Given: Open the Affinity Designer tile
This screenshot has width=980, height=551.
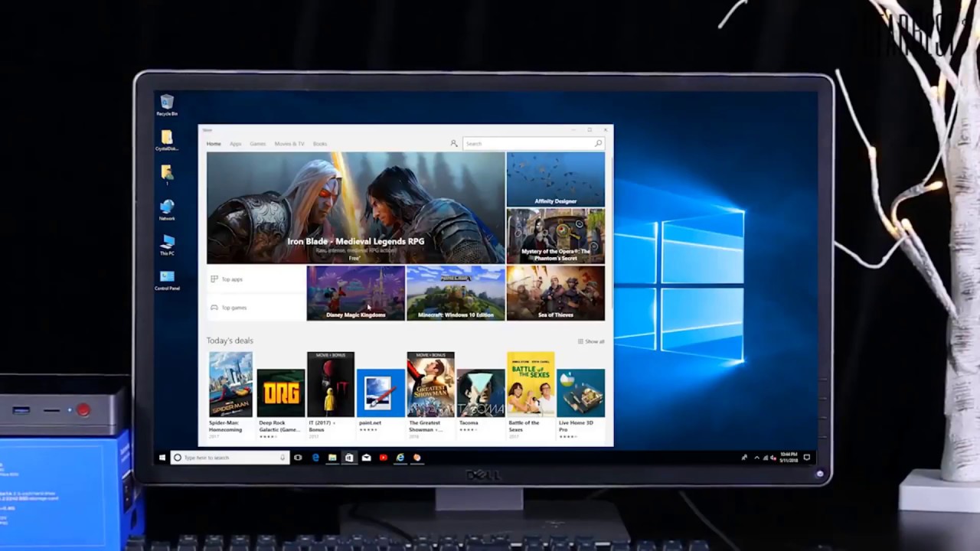Looking at the screenshot, I should tap(555, 179).
